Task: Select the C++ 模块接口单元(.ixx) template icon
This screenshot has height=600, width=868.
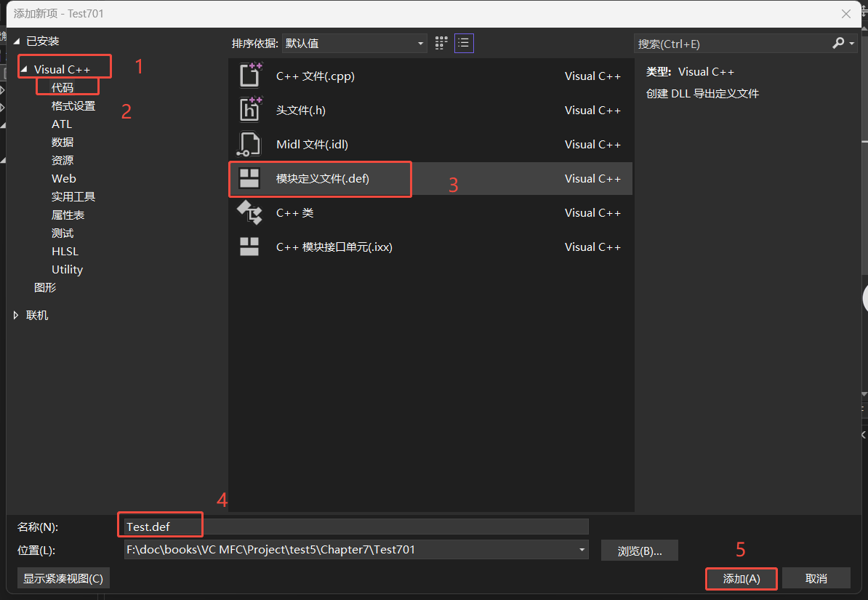Action: [x=249, y=247]
